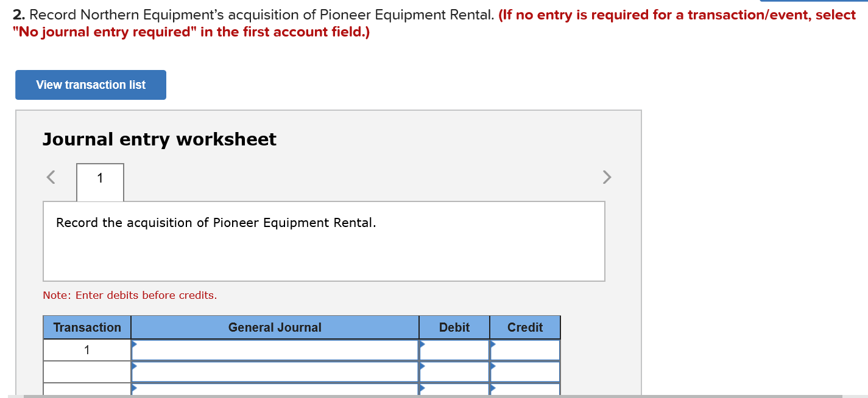Screen dimensions: 868x398
Task: Click the General Journal column header
Action: tap(274, 327)
